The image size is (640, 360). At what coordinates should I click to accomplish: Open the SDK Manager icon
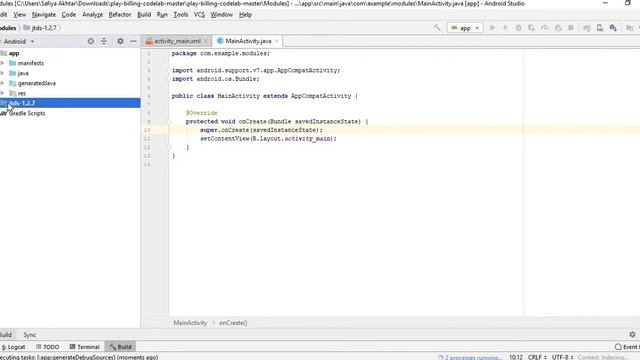613,28
